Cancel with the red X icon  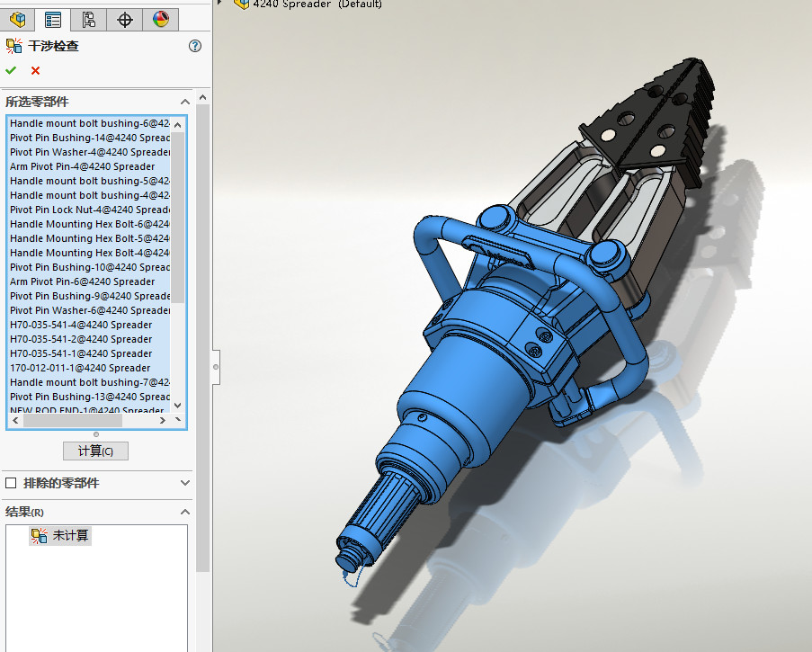[35, 70]
